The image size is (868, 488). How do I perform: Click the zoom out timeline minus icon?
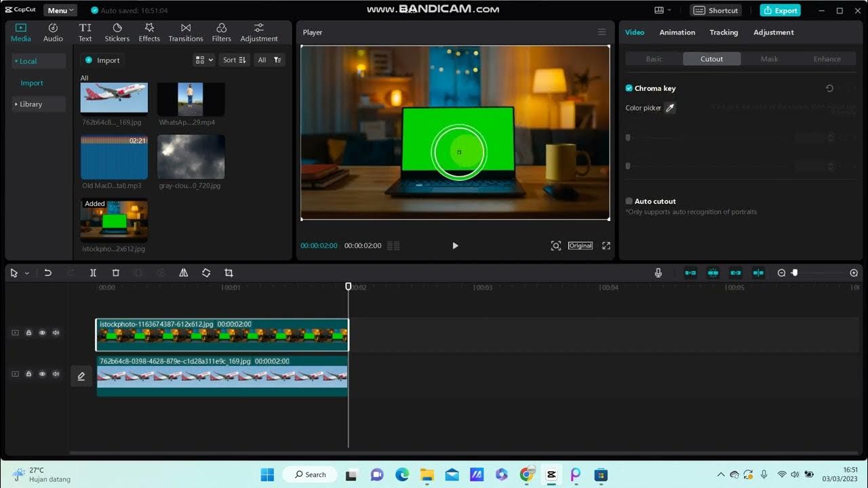coord(781,272)
